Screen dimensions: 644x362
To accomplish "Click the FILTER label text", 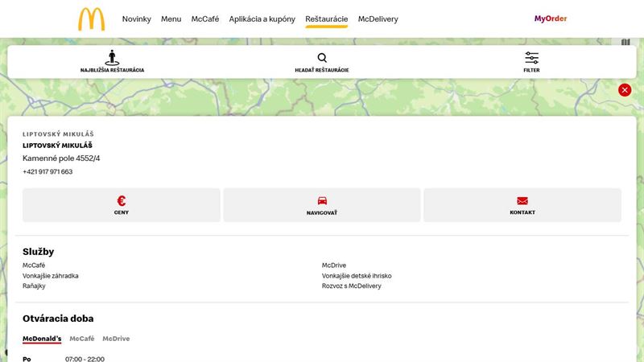I will tap(531, 70).
